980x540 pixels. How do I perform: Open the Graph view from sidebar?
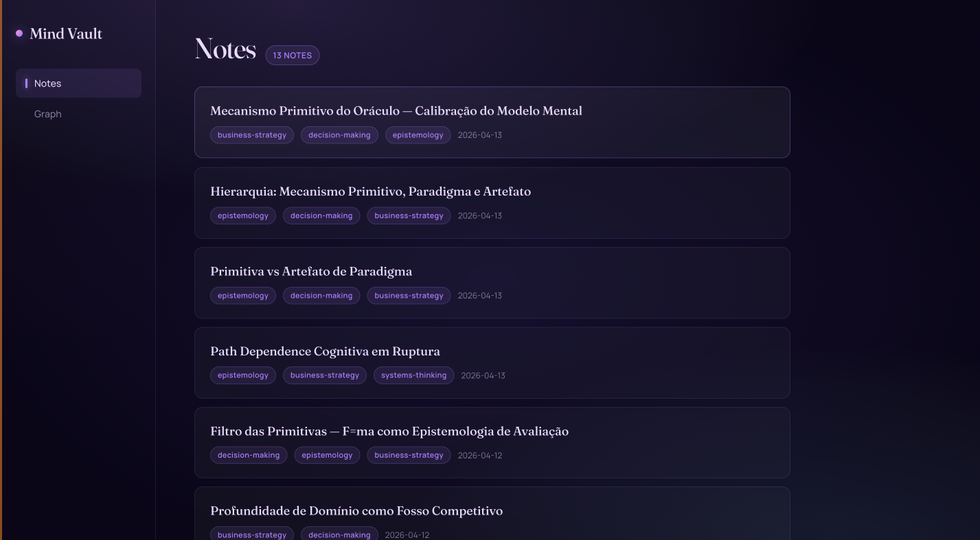tap(47, 113)
